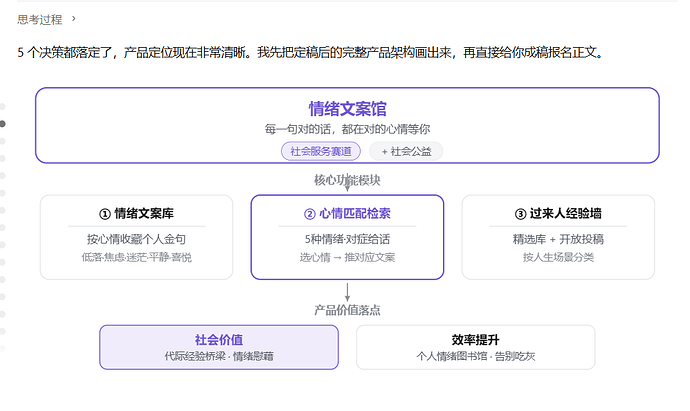Image resolution: width=690 pixels, height=411 pixels.
Task: Click the topmost faded dot in left navigator
Action: 2,106
